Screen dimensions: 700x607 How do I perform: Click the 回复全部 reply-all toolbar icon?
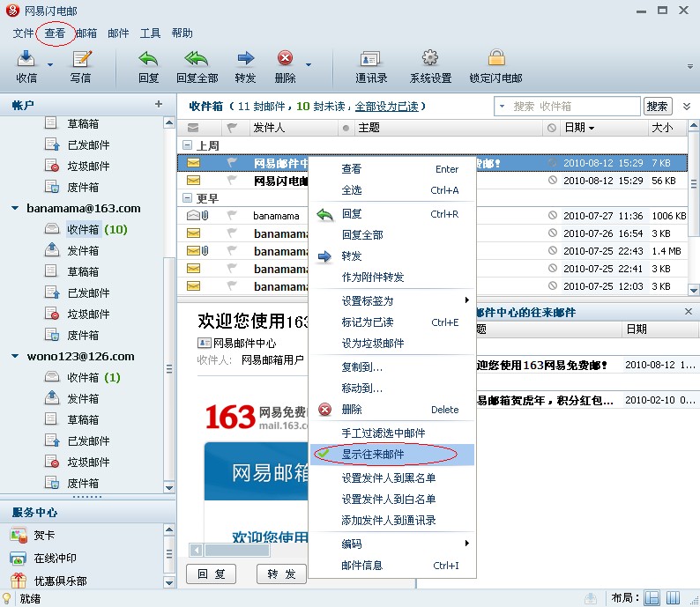[197, 58]
